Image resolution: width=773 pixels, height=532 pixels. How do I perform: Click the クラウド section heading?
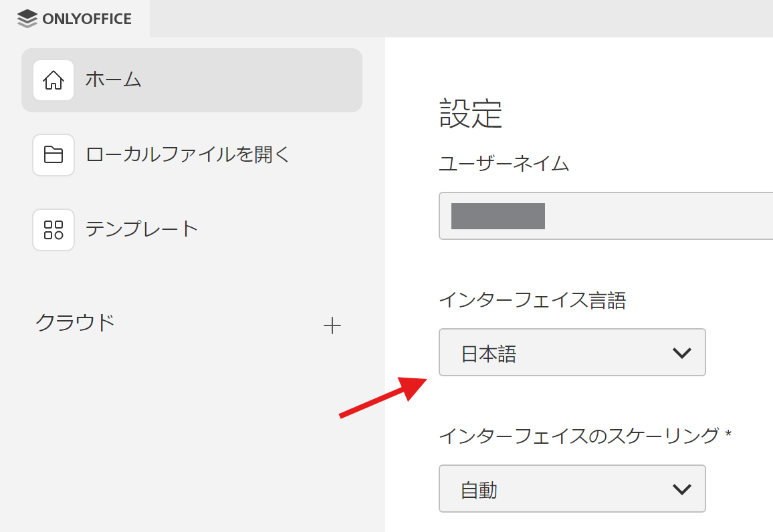[75, 323]
